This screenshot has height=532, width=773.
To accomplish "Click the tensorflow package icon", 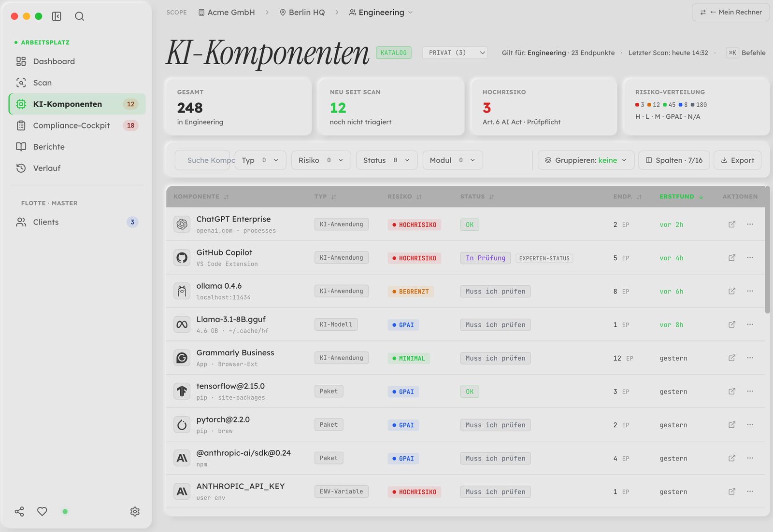I will click(x=182, y=391).
